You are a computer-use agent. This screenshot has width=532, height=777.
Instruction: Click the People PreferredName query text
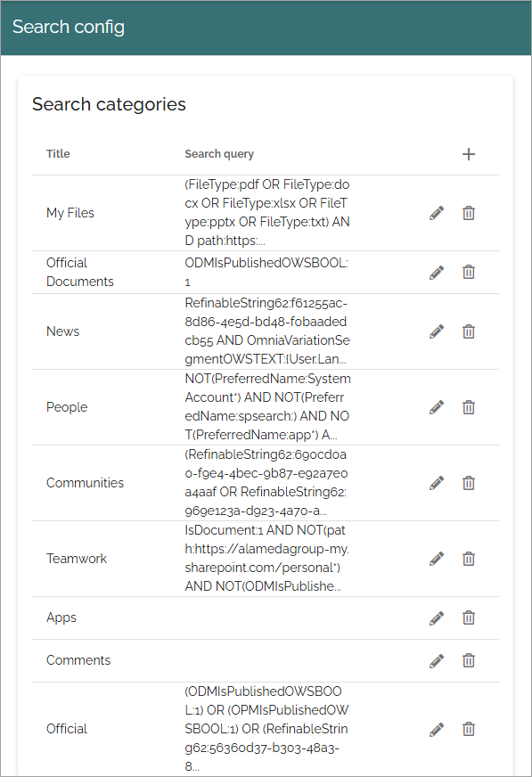(268, 407)
